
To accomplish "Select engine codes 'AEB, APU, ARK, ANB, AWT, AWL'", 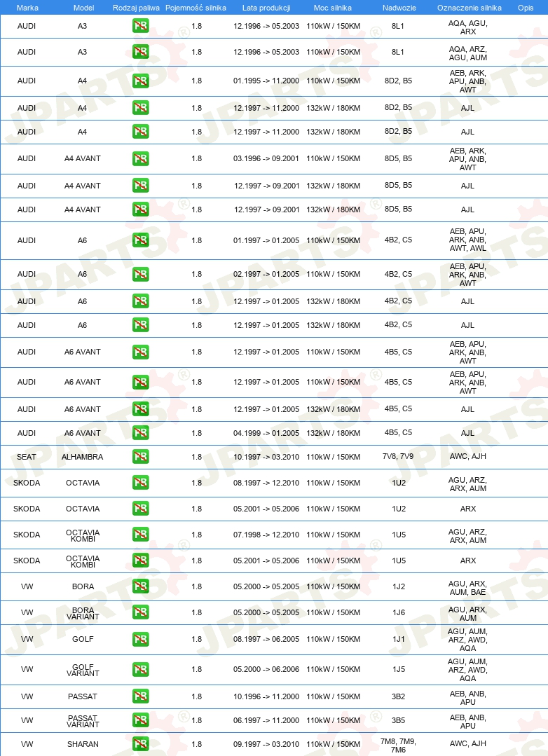I will tap(468, 240).
